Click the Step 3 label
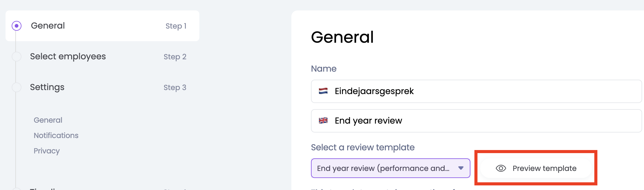644x190 pixels. tap(175, 88)
